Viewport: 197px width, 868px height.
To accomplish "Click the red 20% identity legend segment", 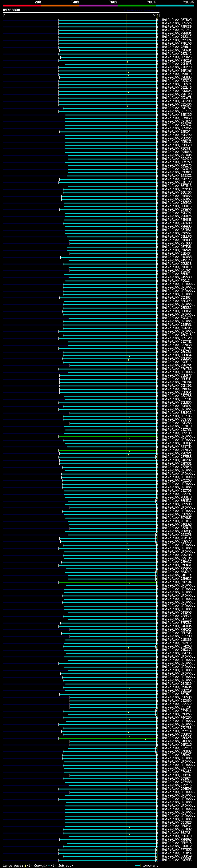I will pyautogui.click(x=22, y=6).
